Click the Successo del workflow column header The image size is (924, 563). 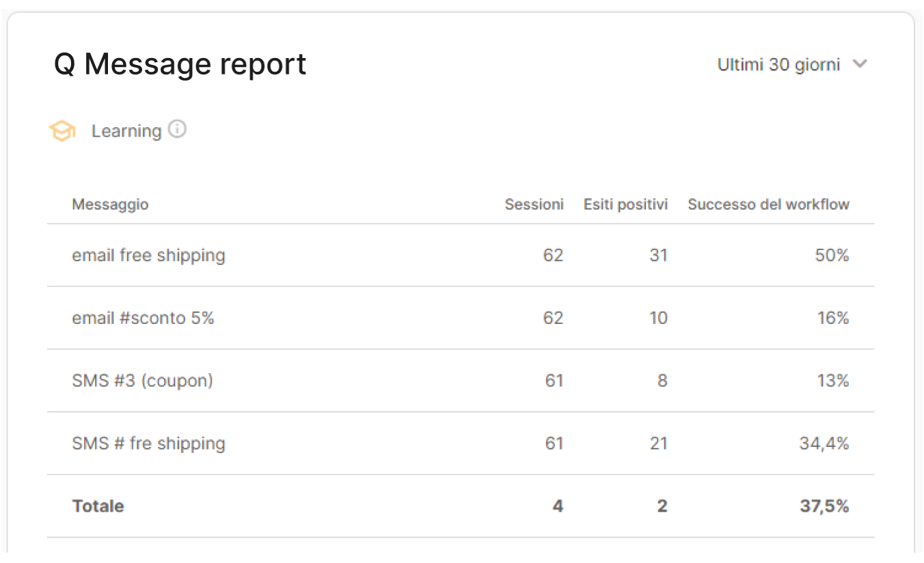point(768,204)
